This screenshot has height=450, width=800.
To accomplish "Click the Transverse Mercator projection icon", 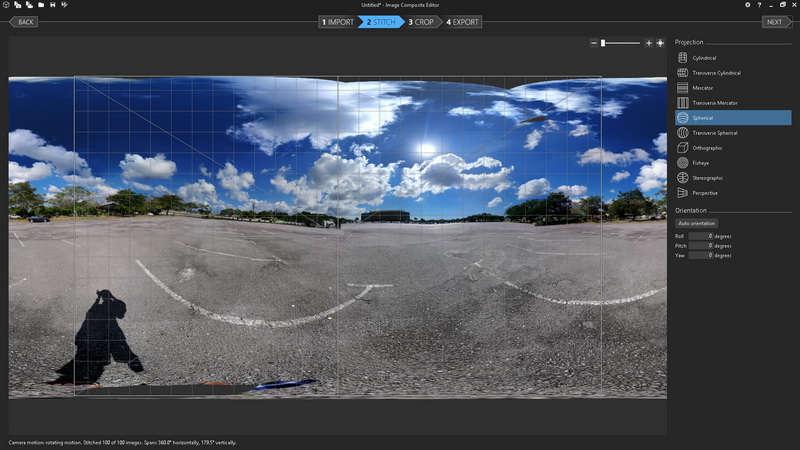I will 683,103.
